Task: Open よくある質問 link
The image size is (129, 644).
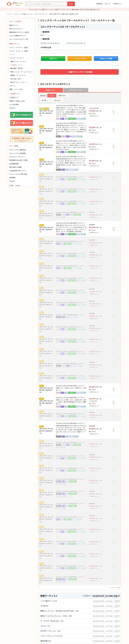Action: point(14,105)
